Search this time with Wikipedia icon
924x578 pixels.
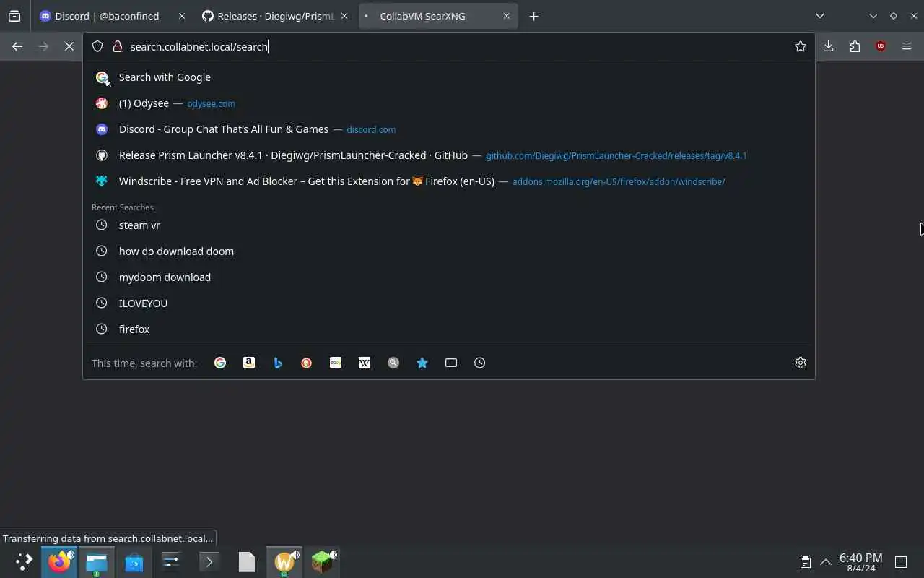pos(365,363)
